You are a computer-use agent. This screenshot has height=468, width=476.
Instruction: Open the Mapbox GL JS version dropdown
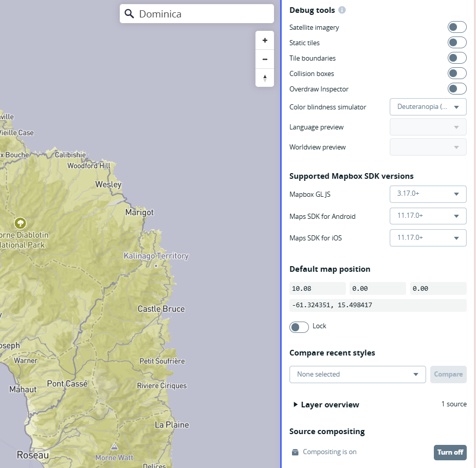click(428, 194)
